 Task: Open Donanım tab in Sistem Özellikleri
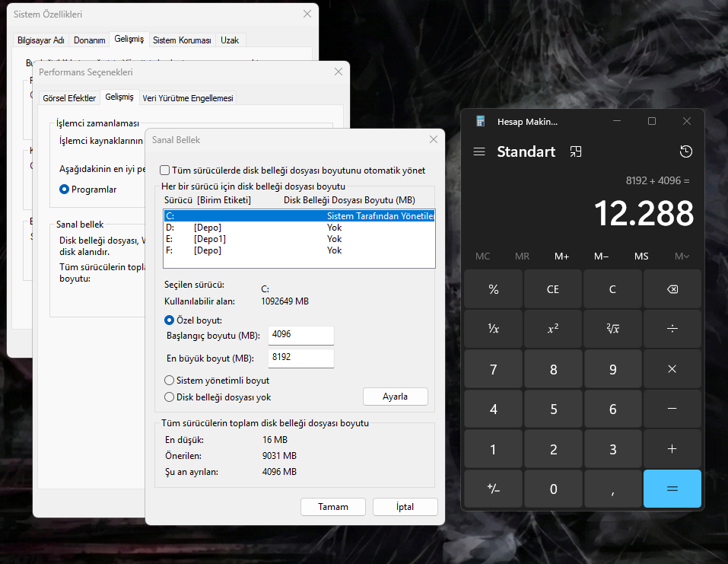[89, 40]
